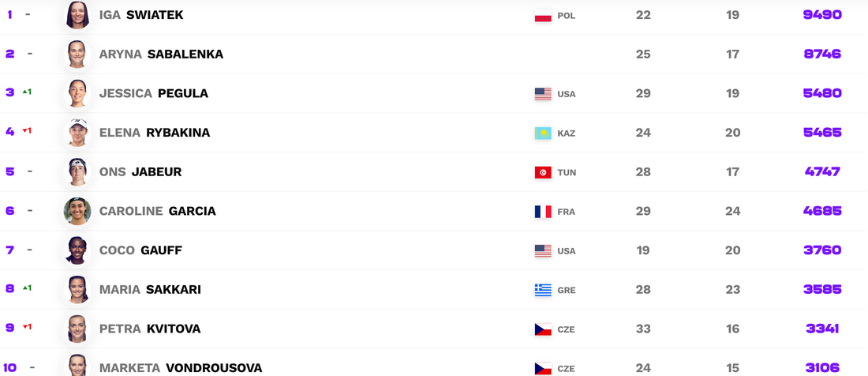Open Elena Rybakina's player profile link

coord(155,133)
